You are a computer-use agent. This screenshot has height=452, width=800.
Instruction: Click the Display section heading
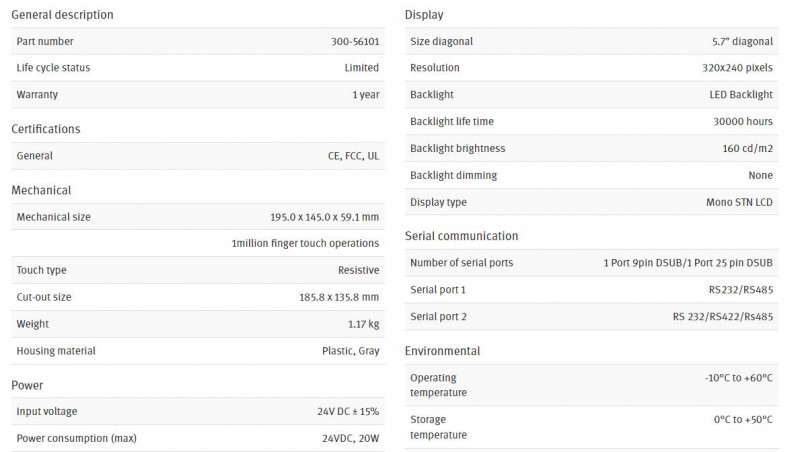pos(424,15)
